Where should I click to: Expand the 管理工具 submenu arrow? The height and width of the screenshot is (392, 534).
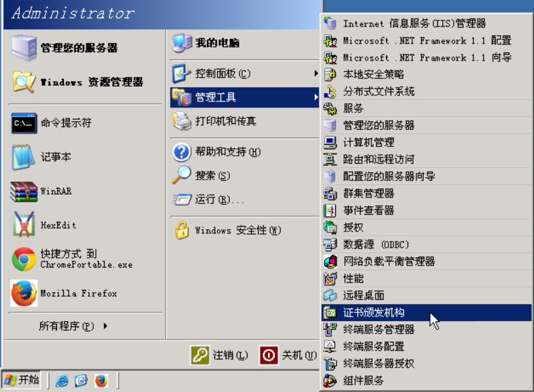click(316, 97)
